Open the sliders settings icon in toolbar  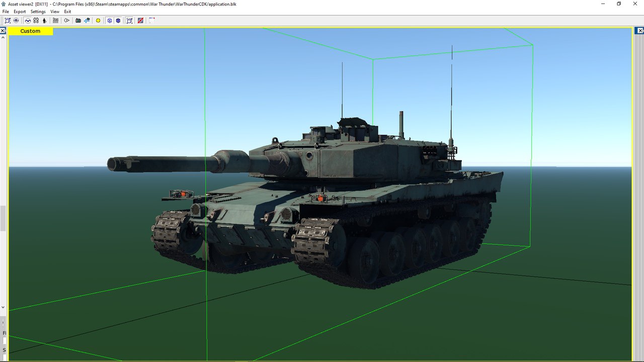pyautogui.click(x=55, y=21)
